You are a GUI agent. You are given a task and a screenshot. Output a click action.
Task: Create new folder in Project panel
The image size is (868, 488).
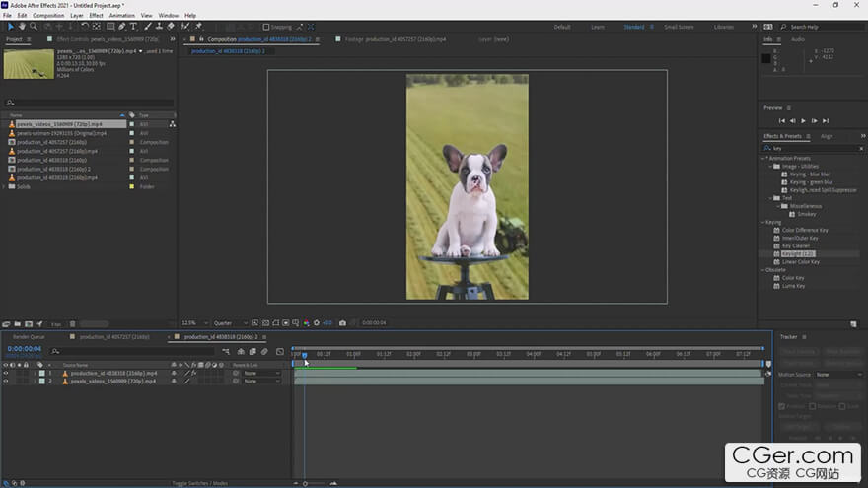tap(17, 324)
